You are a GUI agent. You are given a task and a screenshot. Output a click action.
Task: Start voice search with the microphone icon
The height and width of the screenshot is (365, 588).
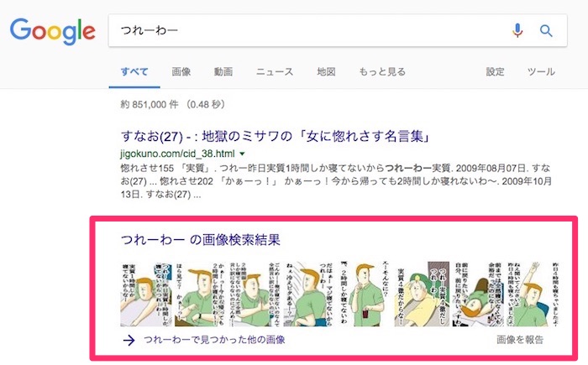pyautogui.click(x=517, y=30)
